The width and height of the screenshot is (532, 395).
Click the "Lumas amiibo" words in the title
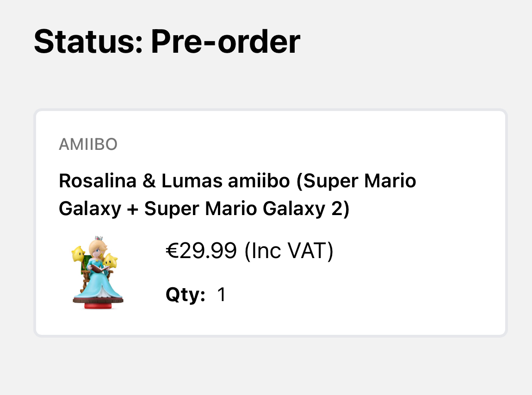pyautogui.click(x=224, y=181)
